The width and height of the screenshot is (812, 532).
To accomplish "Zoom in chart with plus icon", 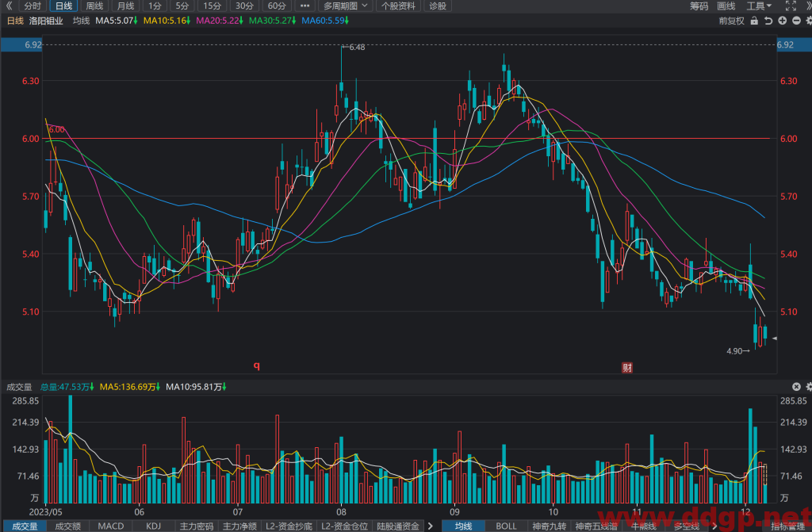I will pos(782,21).
